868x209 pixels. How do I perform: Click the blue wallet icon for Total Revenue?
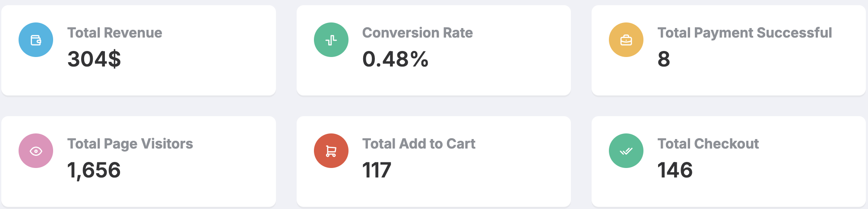(36, 40)
